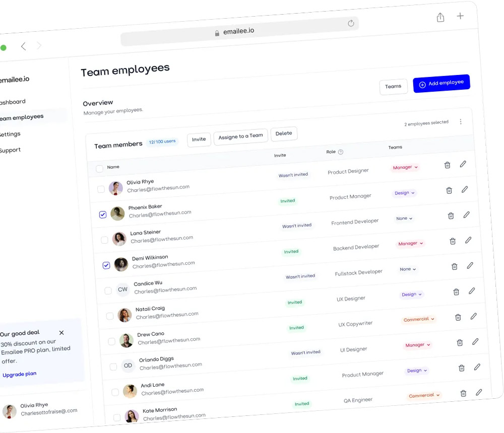Open Natali Craig's Design team dropdown

pos(411,295)
